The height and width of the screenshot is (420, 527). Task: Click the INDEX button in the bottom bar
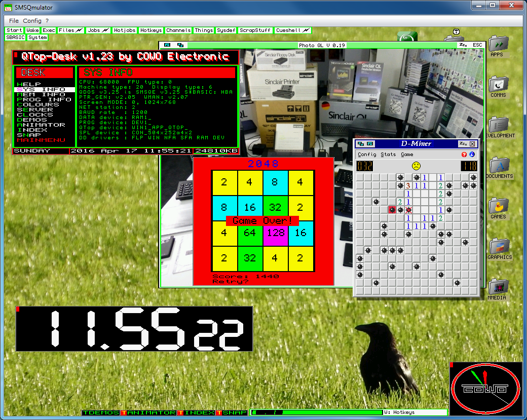196,412
